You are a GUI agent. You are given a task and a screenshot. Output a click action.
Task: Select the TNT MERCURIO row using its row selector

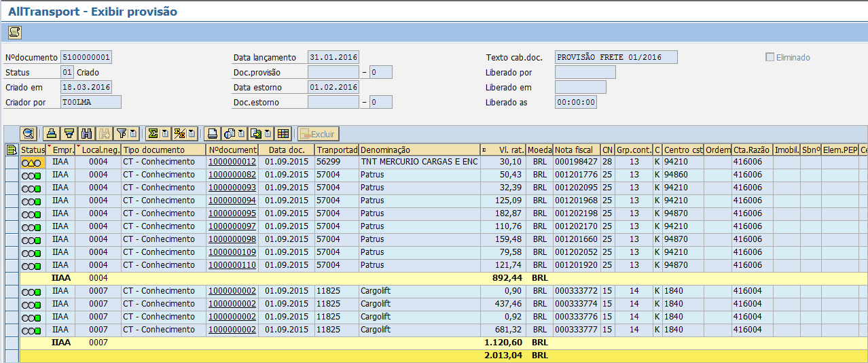pyautogui.click(x=12, y=162)
